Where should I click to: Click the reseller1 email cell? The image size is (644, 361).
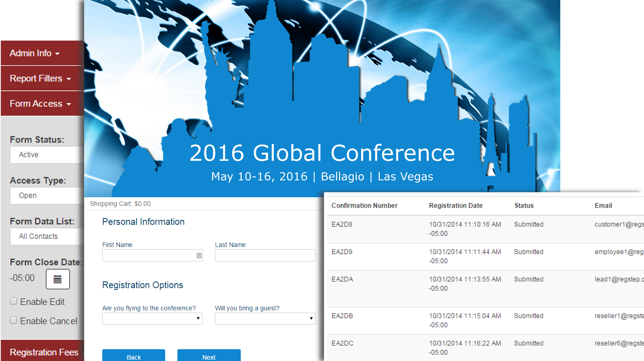[x=619, y=316]
